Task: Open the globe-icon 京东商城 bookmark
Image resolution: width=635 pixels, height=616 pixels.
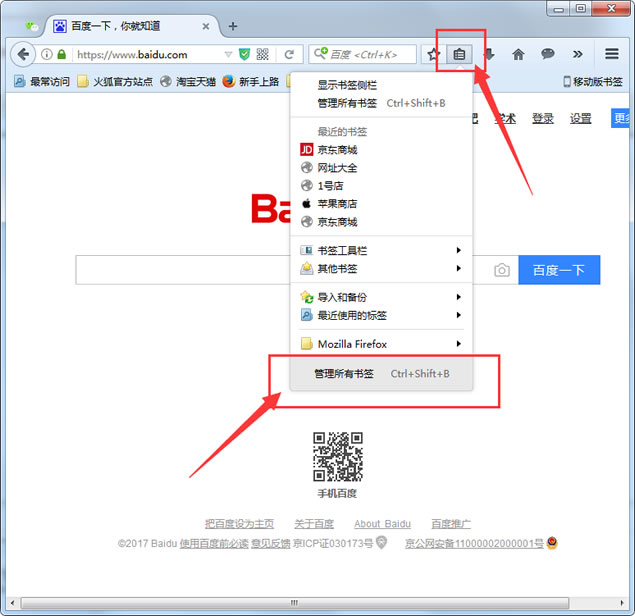Action: pyautogui.click(x=381, y=222)
